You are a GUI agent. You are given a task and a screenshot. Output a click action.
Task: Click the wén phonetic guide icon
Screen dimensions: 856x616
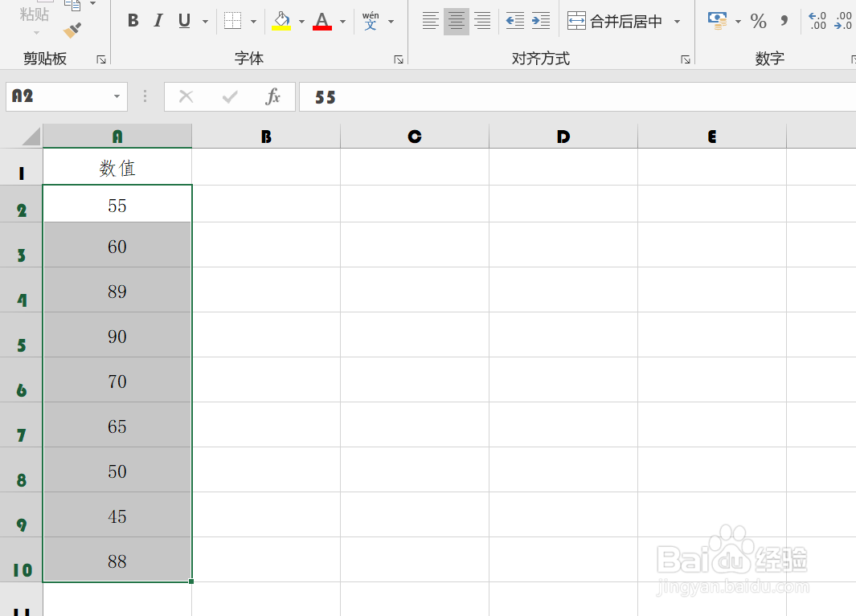pos(371,21)
